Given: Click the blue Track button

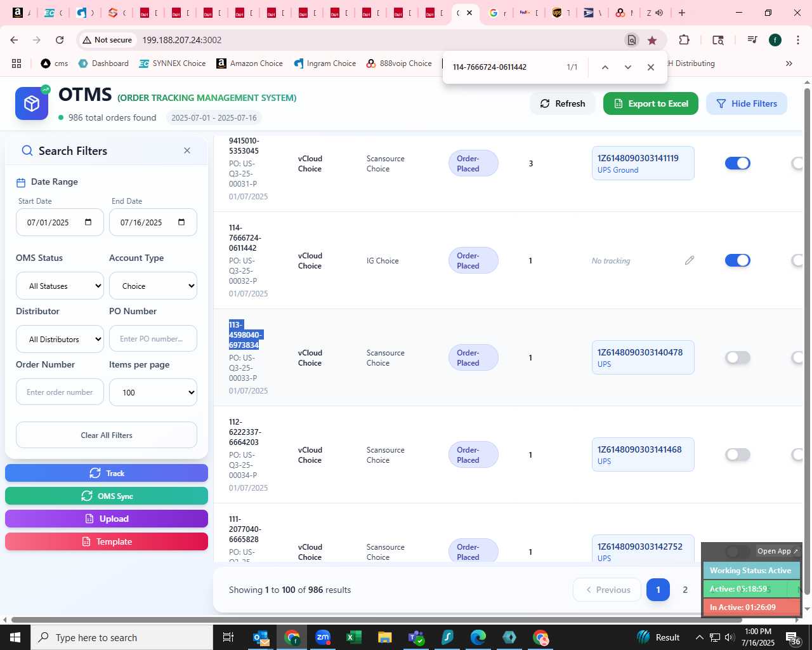Looking at the screenshot, I should point(107,473).
